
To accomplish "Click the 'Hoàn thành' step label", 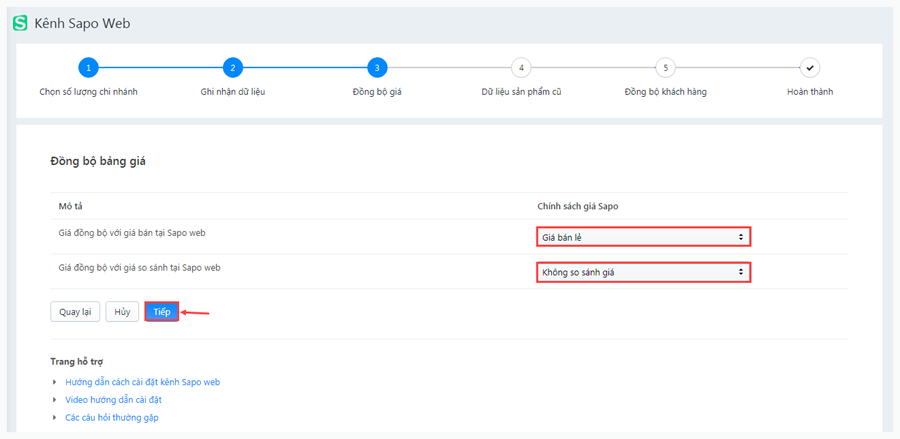I will coord(810,92).
